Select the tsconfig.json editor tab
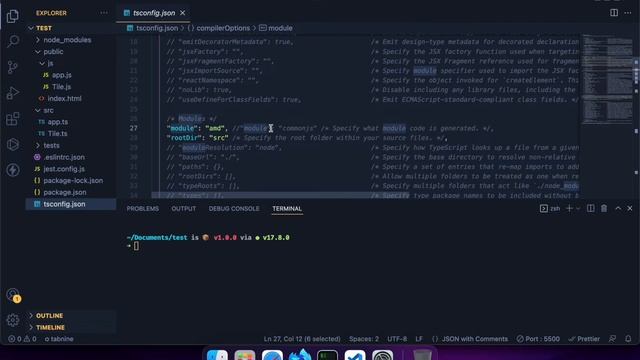Viewport: 640px width, 360px height. coord(153,13)
